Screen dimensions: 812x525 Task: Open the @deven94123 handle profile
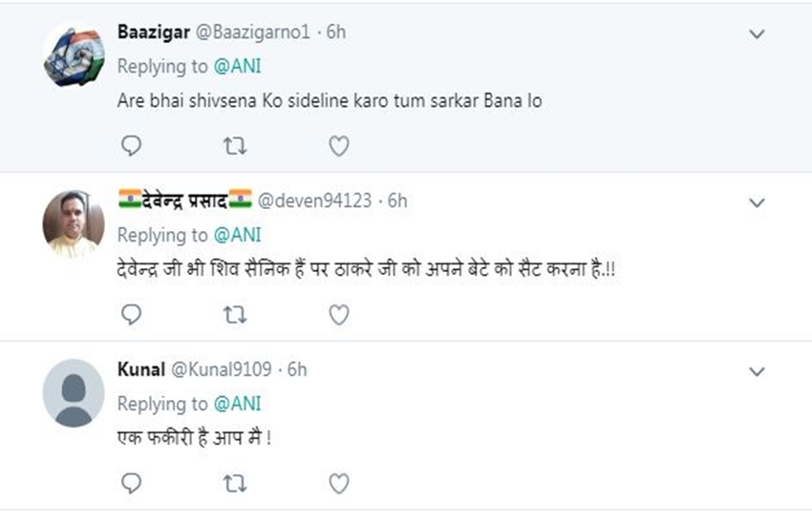(x=317, y=200)
